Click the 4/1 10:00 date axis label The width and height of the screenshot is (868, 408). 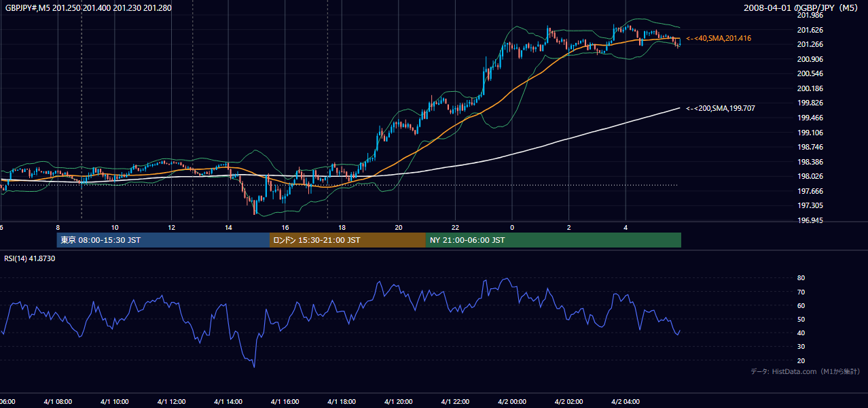click(x=114, y=402)
